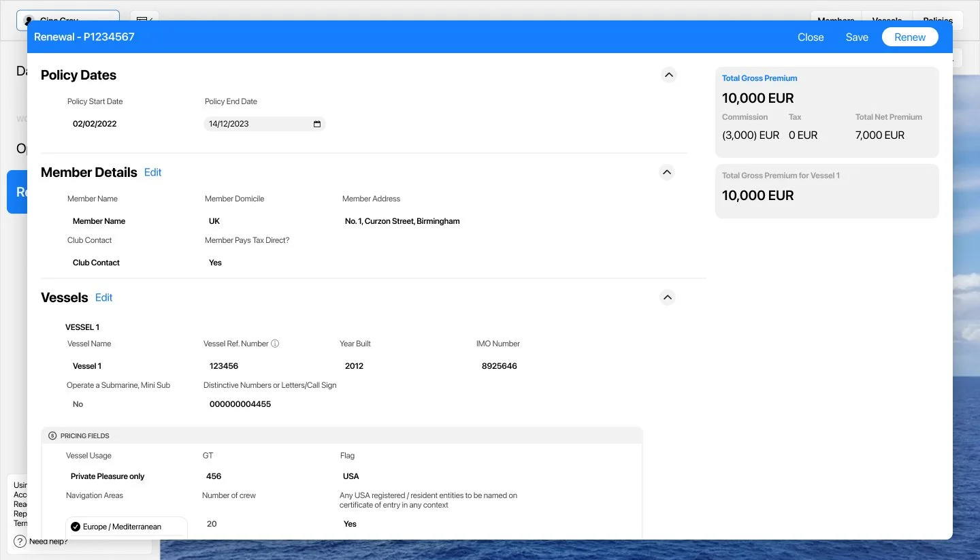Click the Flag value USA
The image size is (980, 560).
pos(351,476)
